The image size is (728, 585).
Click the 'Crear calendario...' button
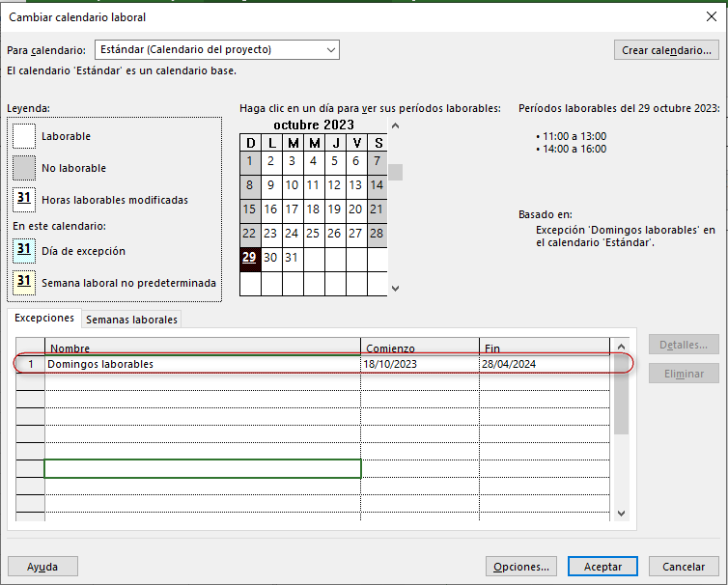[666, 49]
